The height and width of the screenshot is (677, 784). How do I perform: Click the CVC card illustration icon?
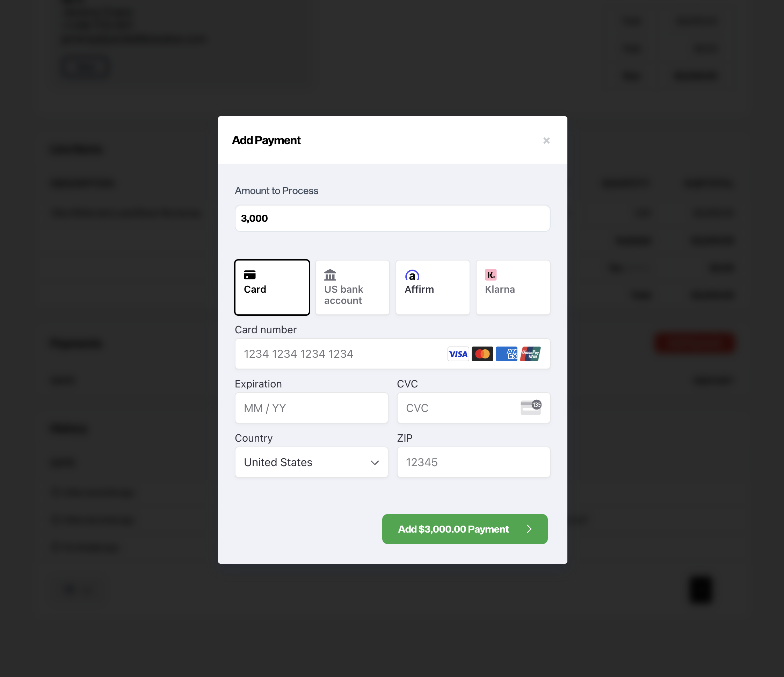tap(530, 408)
